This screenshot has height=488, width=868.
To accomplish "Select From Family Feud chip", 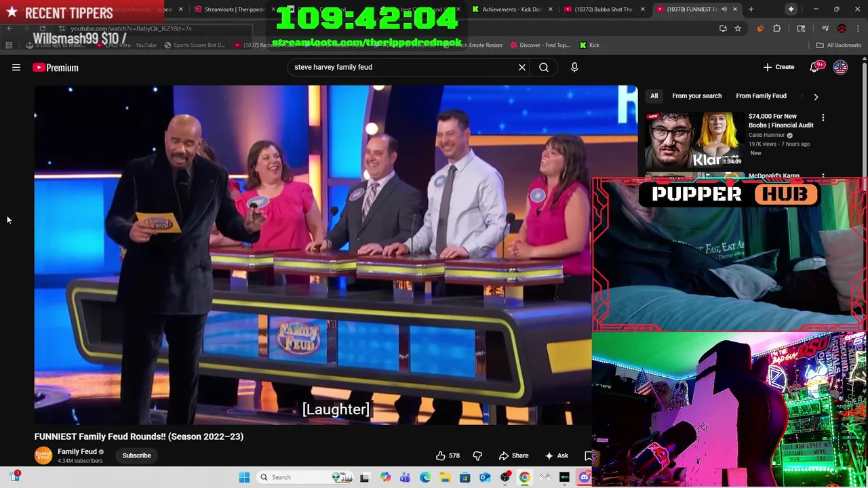I will [761, 96].
